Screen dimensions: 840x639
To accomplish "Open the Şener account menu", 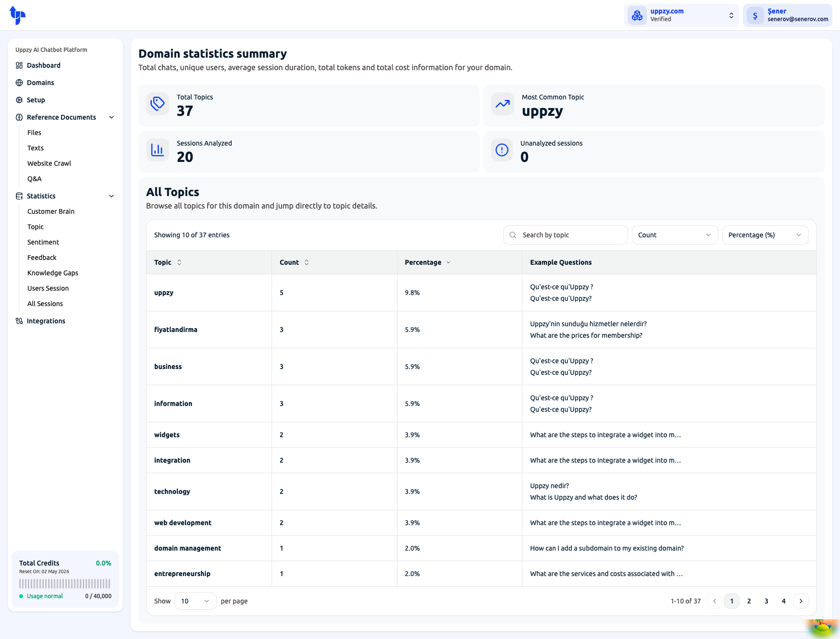I will pyautogui.click(x=788, y=15).
